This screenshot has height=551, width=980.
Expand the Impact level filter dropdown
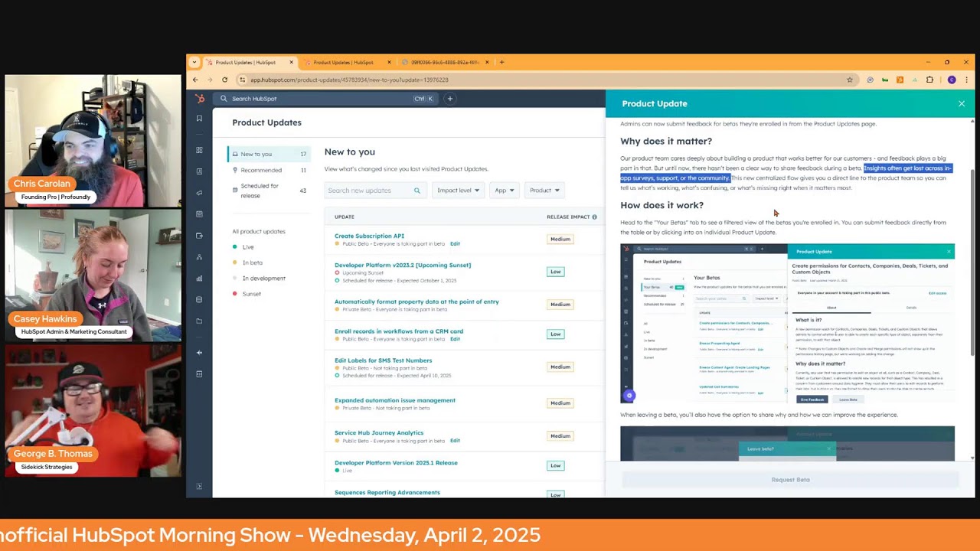[458, 191]
